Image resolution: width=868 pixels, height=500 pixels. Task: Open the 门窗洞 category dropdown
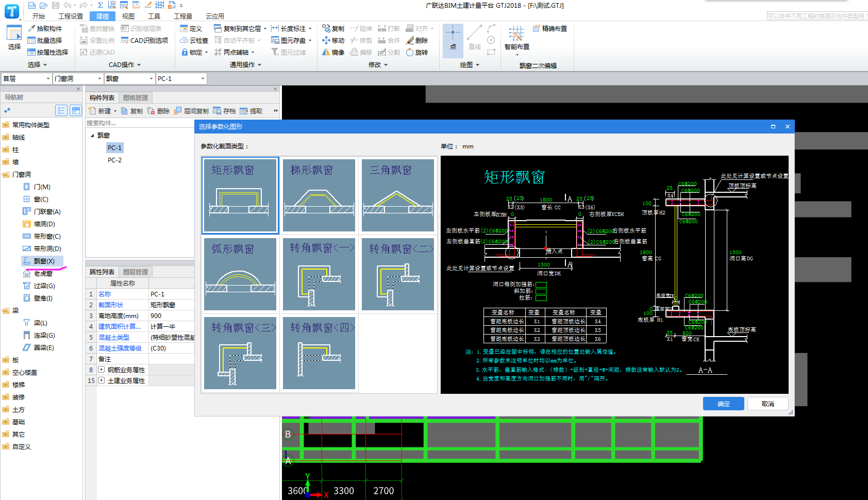[78, 78]
